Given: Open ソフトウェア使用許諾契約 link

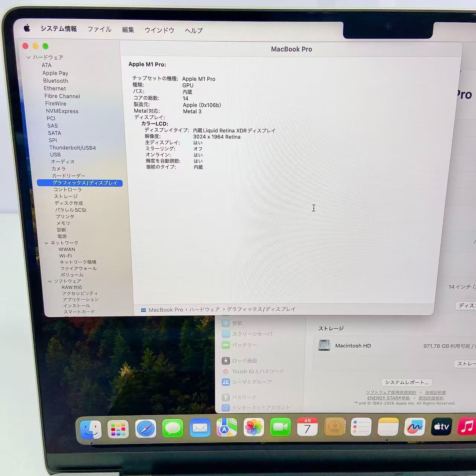Looking at the screenshot, I should (x=391, y=392).
